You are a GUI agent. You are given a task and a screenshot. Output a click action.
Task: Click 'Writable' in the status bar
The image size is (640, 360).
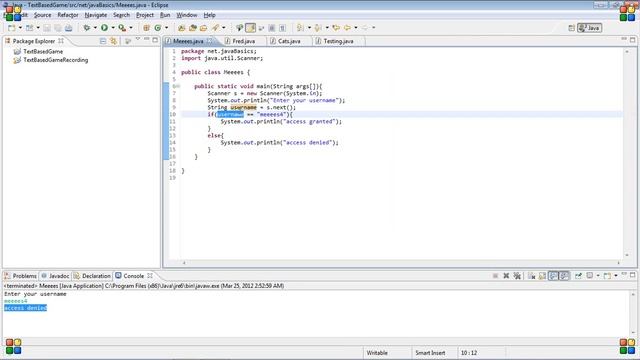(377, 353)
